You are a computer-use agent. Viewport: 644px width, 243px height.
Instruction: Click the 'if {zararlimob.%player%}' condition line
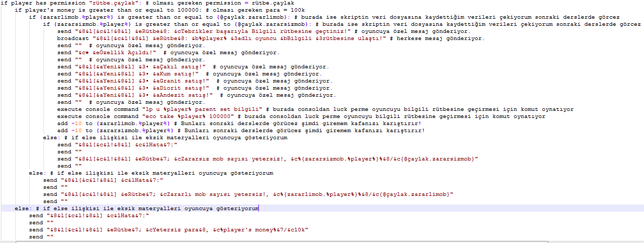(152, 17)
